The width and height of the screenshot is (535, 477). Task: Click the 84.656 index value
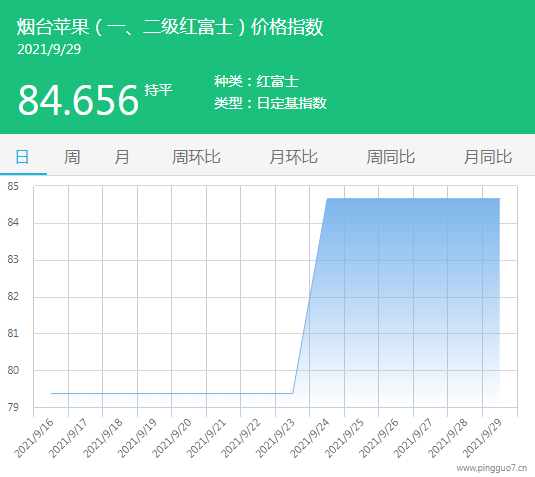point(78,100)
